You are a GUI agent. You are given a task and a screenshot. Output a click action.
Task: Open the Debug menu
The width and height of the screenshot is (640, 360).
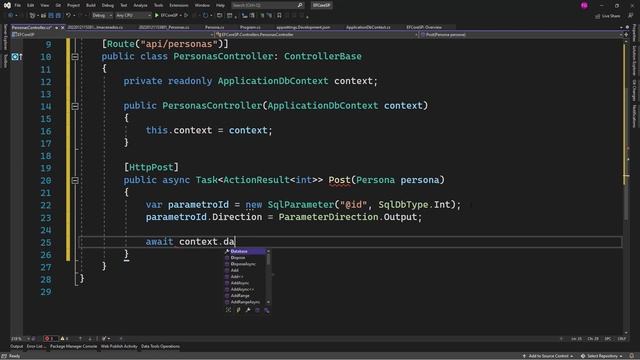pyautogui.click(x=108, y=5)
